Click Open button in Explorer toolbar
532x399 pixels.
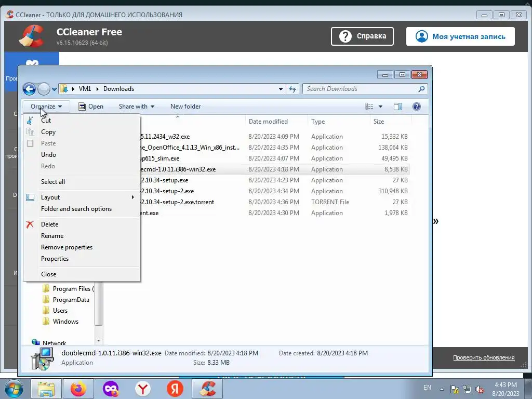[91, 107]
